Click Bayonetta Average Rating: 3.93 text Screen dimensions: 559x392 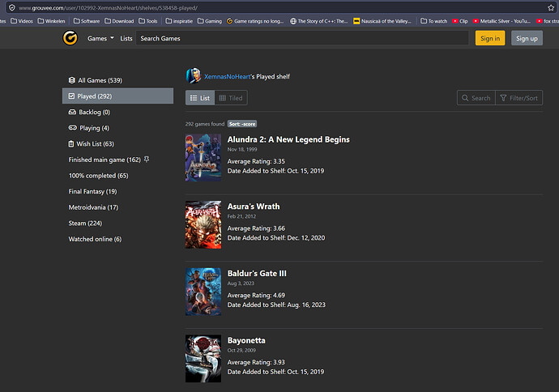coord(256,362)
